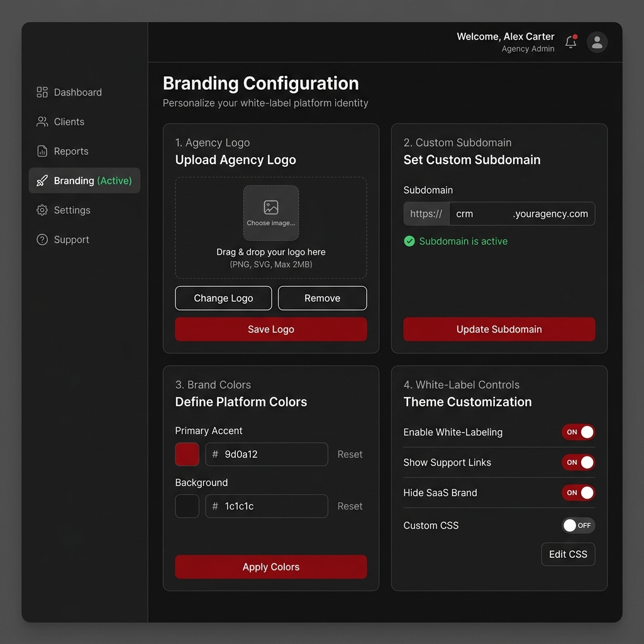This screenshot has height=644, width=644.
Task: Open notifications bell icon
Action: (571, 42)
